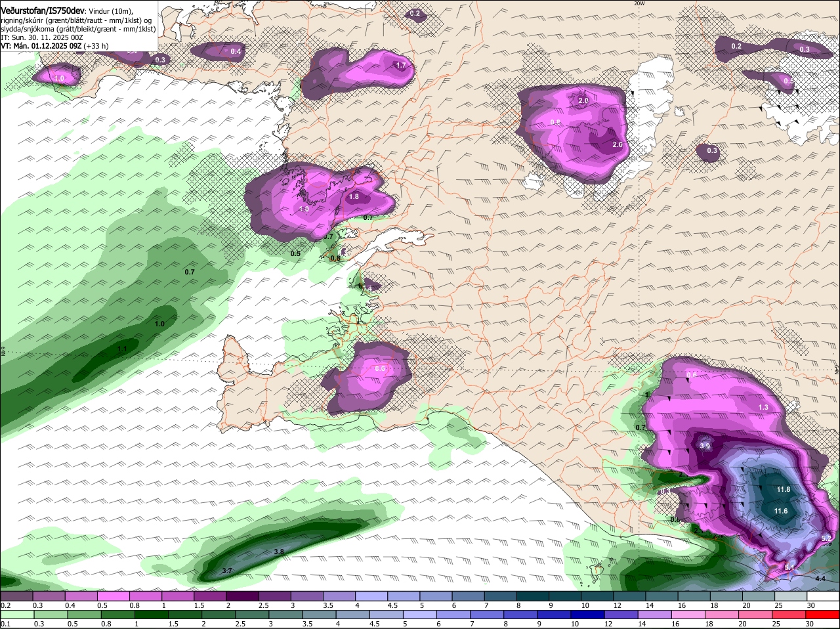Screen dimensions: 840x629
Task: Click the palest green 0.1 rain legend swatch
Action: [x=16, y=615]
